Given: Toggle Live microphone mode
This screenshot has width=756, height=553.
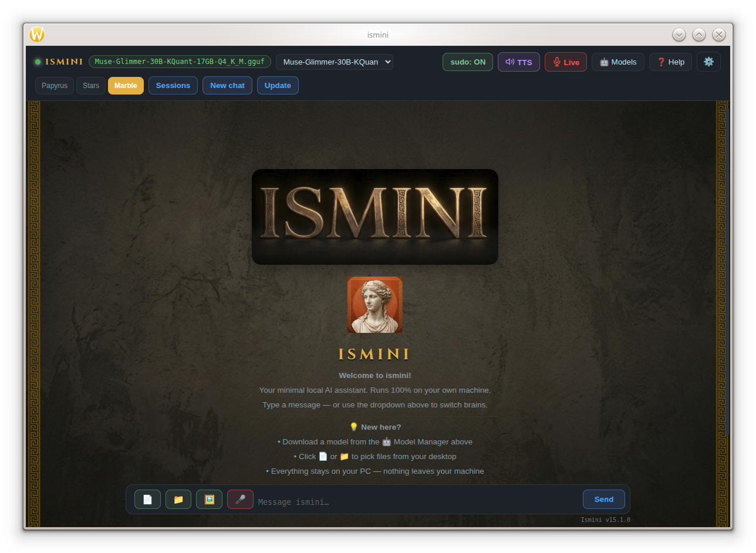Looking at the screenshot, I should (566, 62).
